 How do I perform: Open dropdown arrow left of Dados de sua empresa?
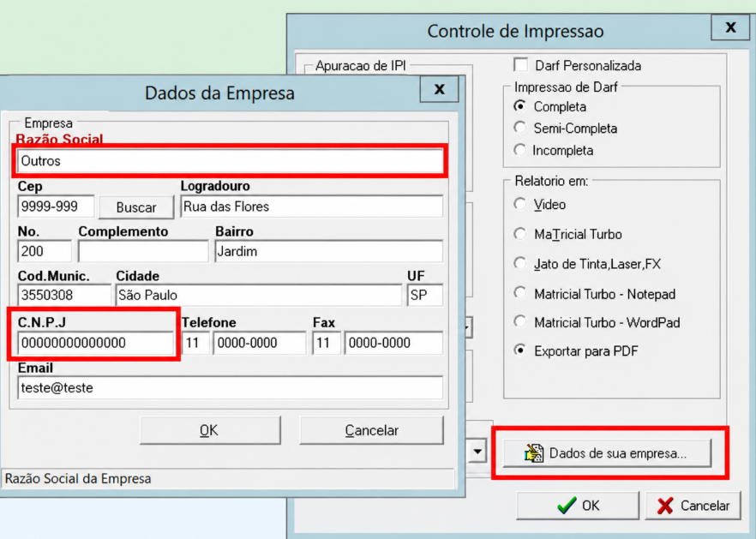pyautogui.click(x=477, y=452)
